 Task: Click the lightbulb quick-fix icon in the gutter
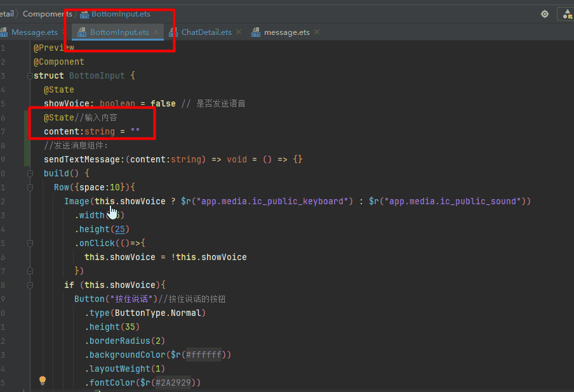(43, 381)
